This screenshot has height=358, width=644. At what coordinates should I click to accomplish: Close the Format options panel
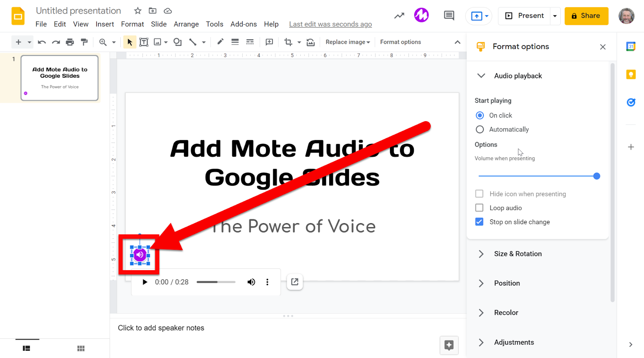(x=603, y=47)
